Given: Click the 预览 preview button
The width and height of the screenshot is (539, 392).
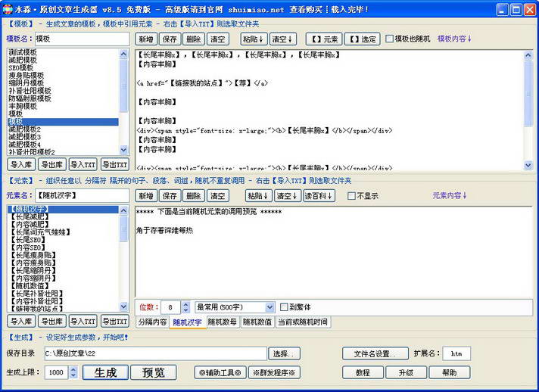Looking at the screenshot, I should point(154,372).
